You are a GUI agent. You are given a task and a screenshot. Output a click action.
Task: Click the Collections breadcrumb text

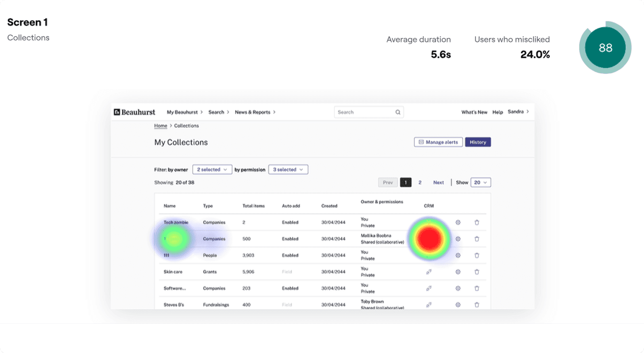point(186,126)
